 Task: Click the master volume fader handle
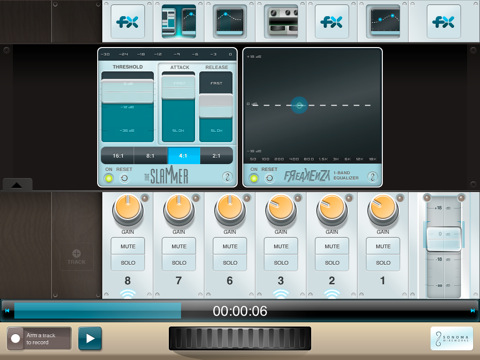pos(444,238)
